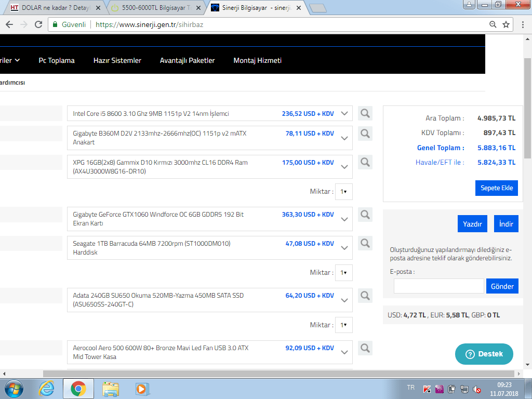Click 363,30 USD + KDV price

pyautogui.click(x=308, y=215)
